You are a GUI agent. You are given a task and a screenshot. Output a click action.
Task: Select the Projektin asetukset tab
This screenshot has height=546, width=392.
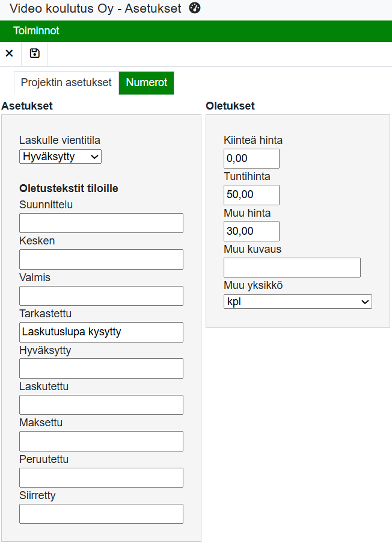point(66,82)
